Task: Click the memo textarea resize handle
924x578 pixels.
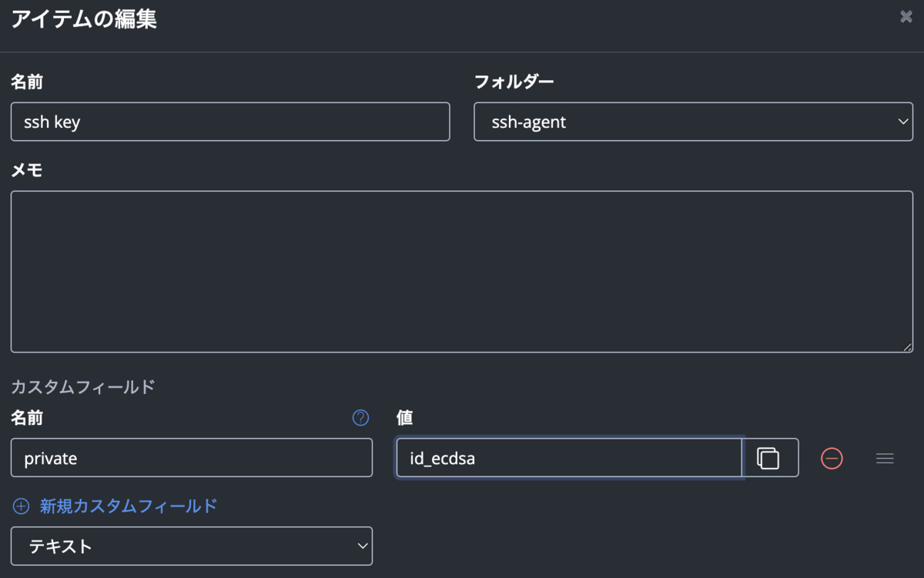Action: (x=907, y=347)
